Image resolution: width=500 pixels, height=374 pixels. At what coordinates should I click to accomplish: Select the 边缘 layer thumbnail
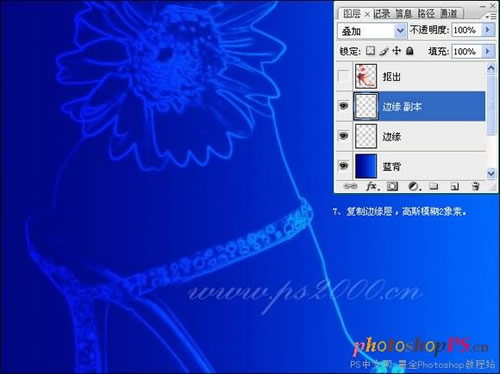click(366, 136)
